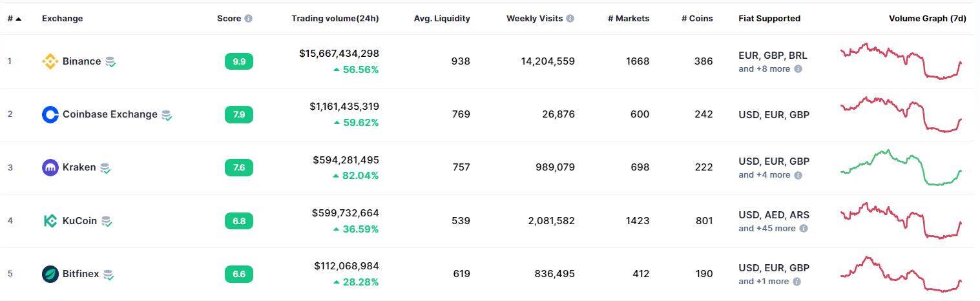Click proof-of-reserves badge next to Bitfinex
Viewport: 980px width, 301px height.
pyautogui.click(x=109, y=275)
